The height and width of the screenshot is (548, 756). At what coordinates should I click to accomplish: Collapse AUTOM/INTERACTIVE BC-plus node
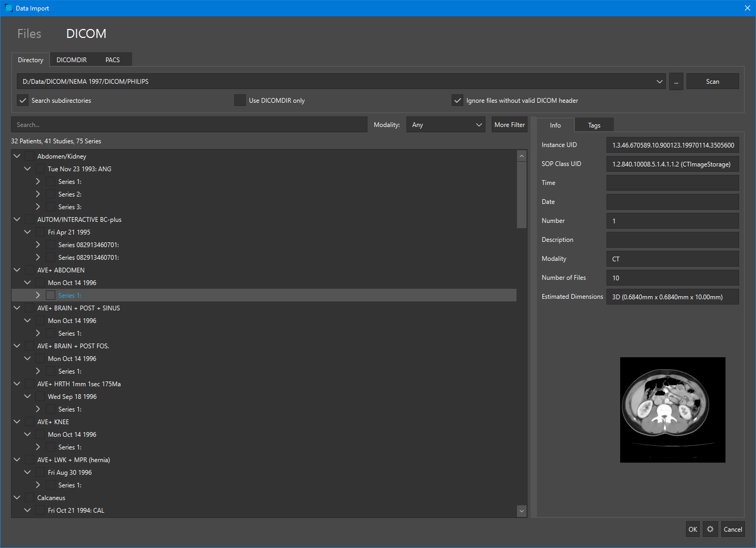[x=17, y=219]
